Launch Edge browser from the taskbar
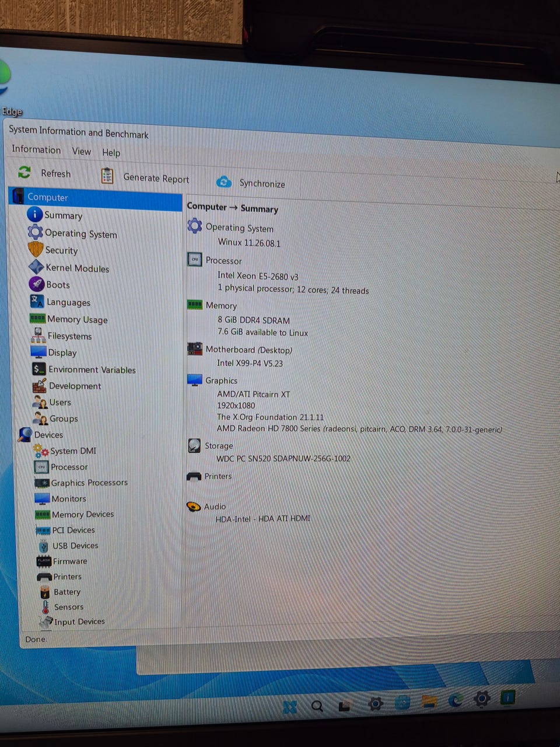Viewport: 560px width, 747px height. pos(455,700)
